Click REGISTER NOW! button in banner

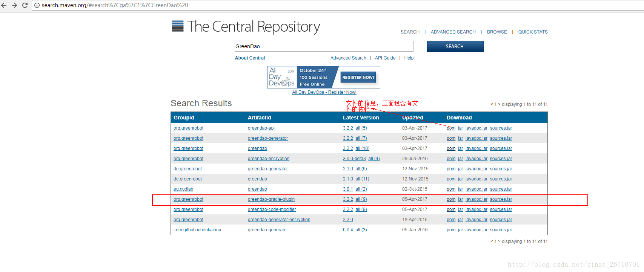[358, 78]
